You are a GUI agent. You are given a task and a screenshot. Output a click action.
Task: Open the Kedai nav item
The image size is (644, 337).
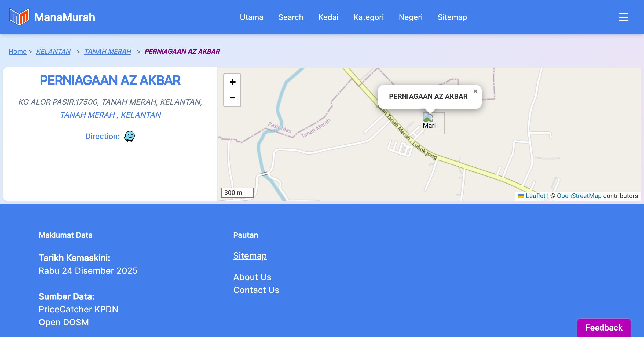(x=328, y=17)
